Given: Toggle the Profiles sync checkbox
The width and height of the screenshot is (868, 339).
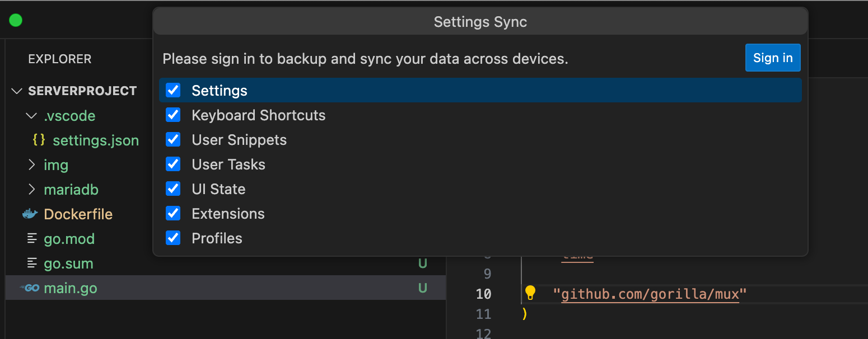Looking at the screenshot, I should point(173,238).
